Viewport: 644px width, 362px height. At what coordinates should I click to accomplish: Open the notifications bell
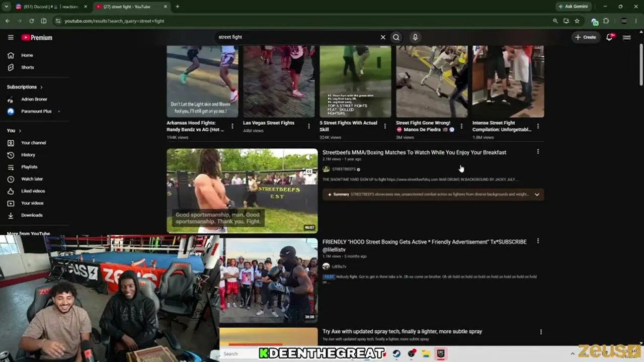(x=610, y=37)
